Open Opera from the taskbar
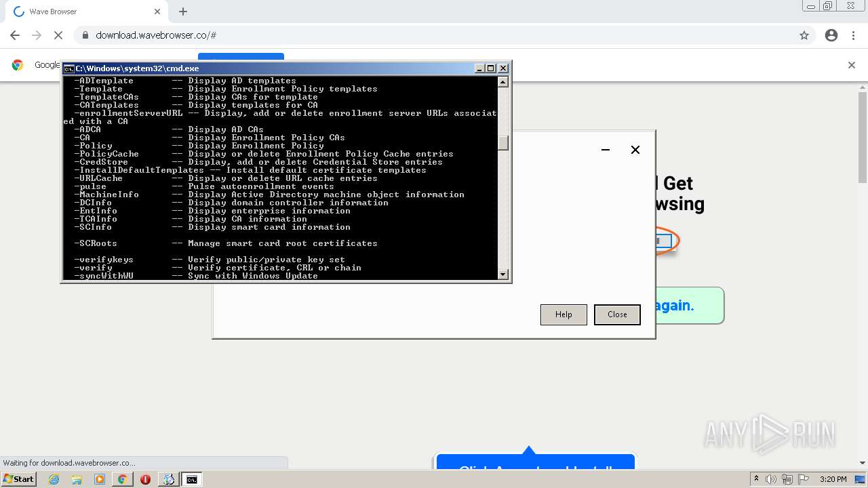Screen dimensions: 868x488 [x=145, y=479]
